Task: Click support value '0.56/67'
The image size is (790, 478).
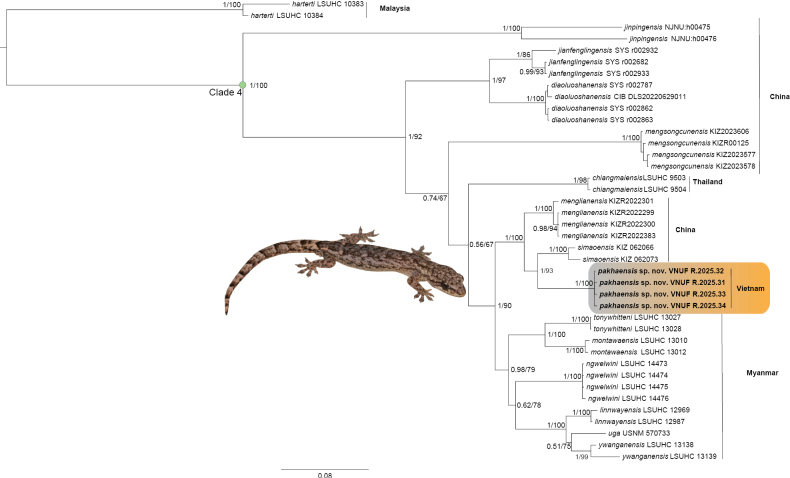Action: [x=482, y=245]
